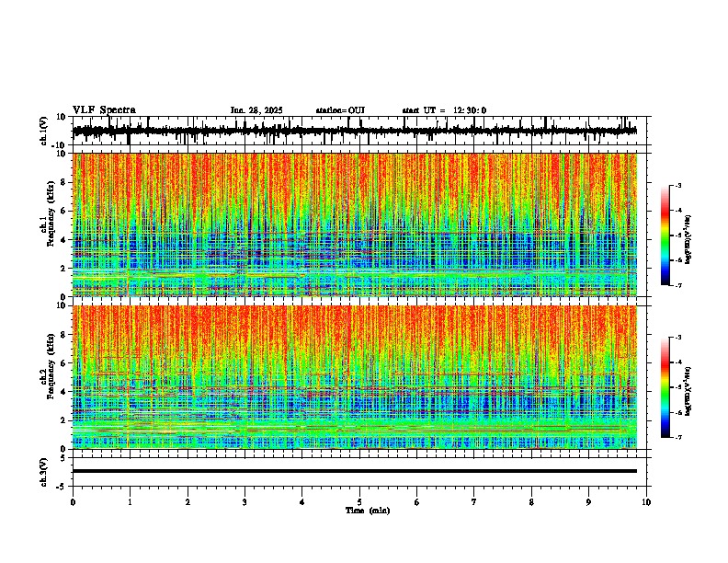Select the date text "Jan. 28, 2025"
Viewport: 728px width, 563px height.
(256, 110)
